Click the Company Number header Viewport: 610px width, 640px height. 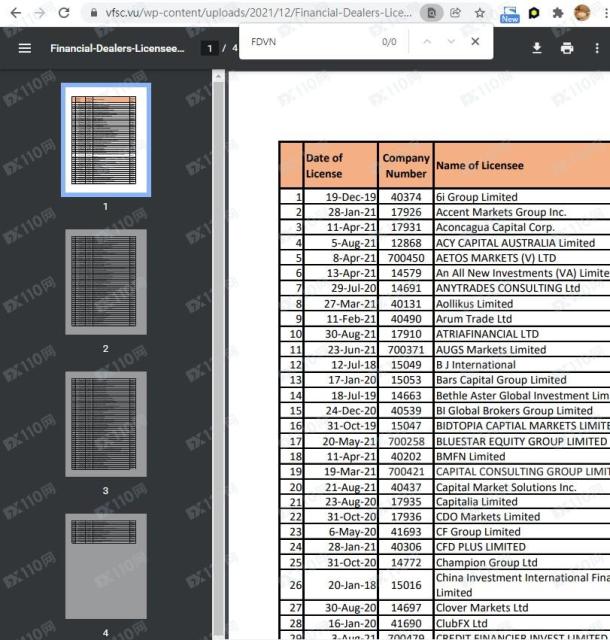tap(406, 166)
